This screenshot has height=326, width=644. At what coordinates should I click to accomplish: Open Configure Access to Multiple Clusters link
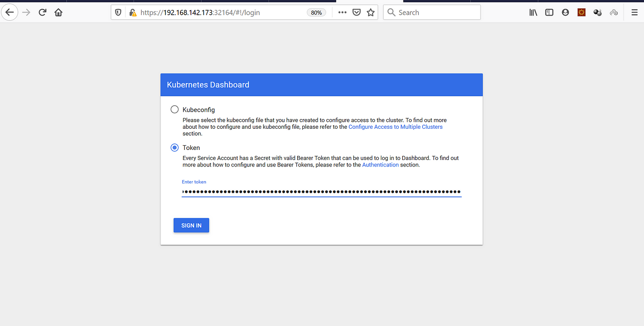(396, 127)
